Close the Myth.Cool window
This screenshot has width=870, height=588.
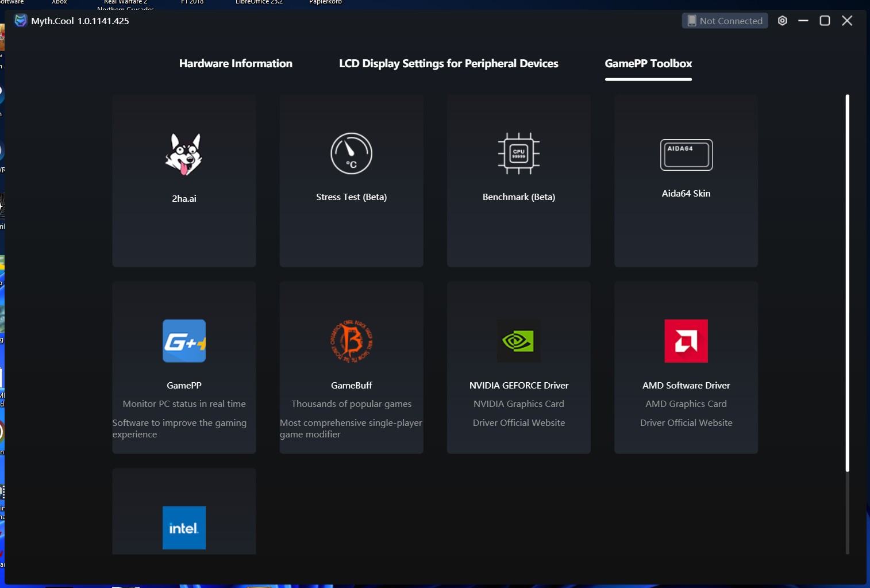(847, 21)
